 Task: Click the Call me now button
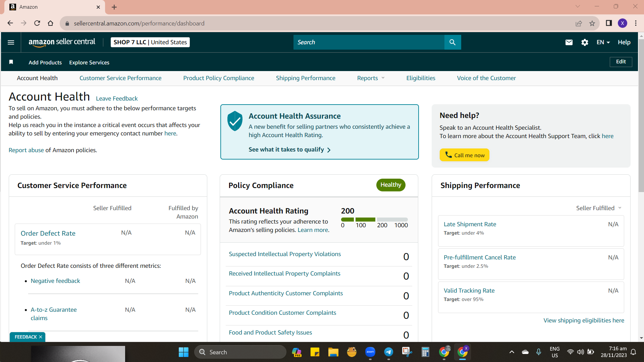464,155
